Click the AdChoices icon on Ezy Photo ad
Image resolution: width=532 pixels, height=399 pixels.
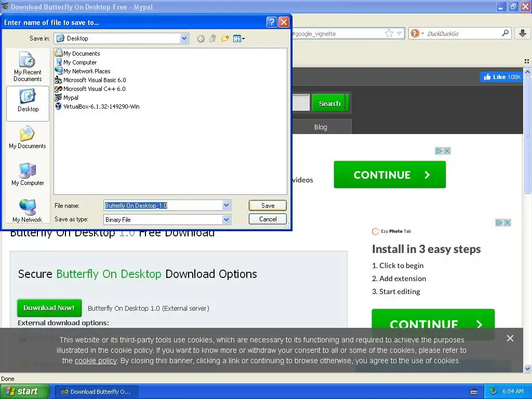[x=499, y=222]
